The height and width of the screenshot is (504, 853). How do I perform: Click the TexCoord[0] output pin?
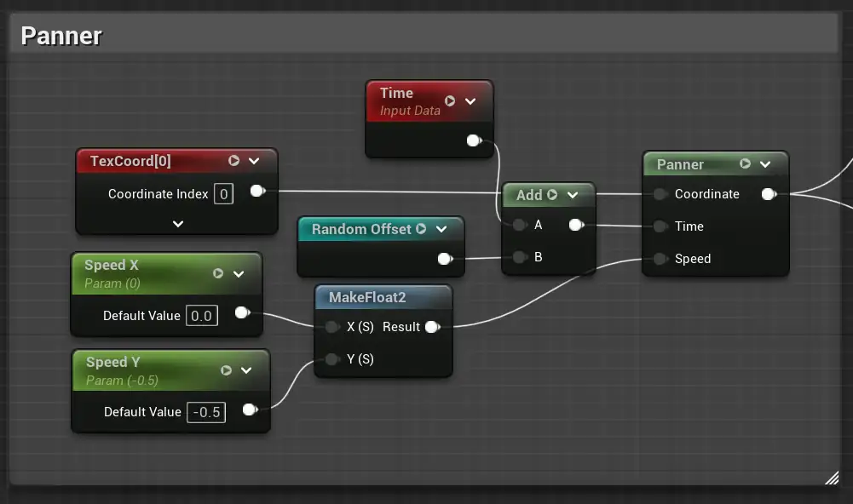coord(258,191)
